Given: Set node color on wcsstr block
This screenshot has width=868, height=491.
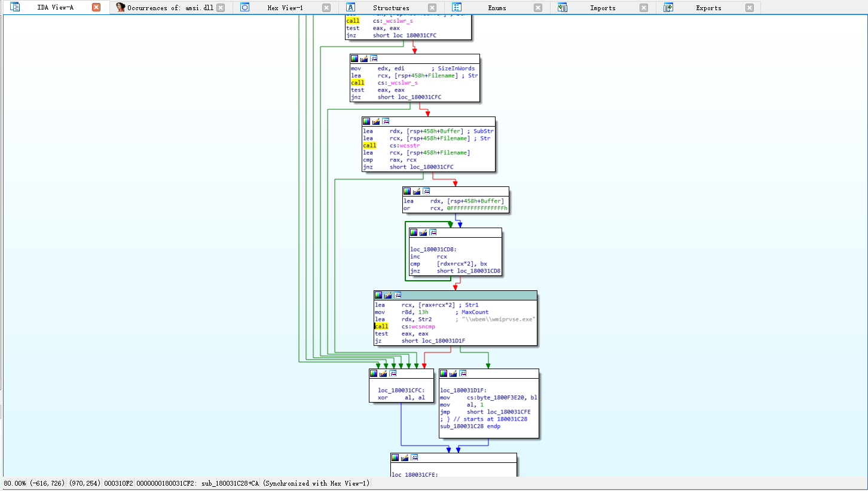Looking at the screenshot, I should coord(366,121).
